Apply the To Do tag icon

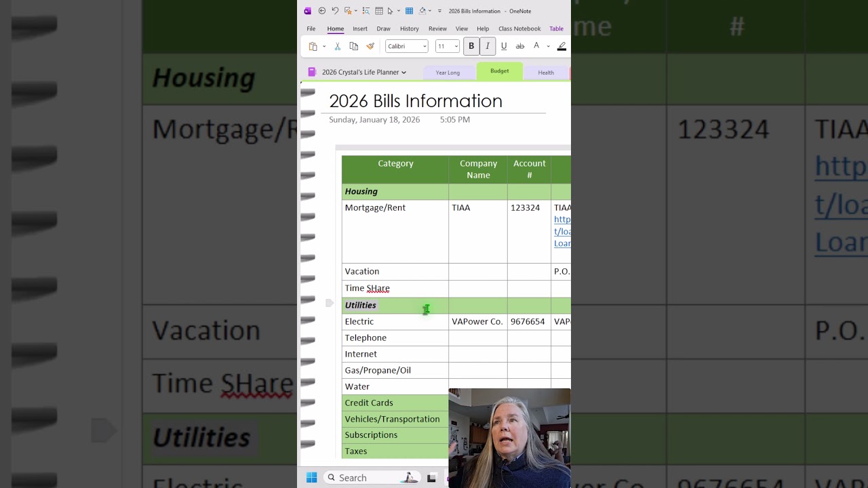pos(348,11)
